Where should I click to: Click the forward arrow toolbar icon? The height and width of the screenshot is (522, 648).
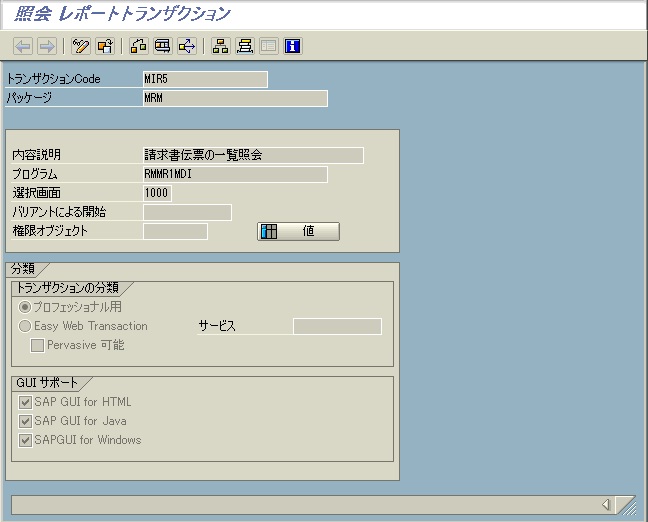click(x=46, y=46)
